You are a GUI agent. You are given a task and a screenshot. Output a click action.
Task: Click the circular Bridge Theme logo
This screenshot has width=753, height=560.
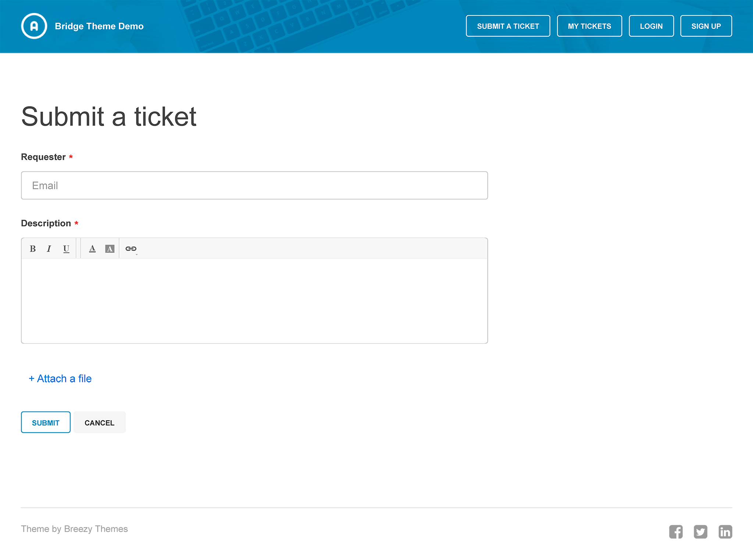point(34,26)
